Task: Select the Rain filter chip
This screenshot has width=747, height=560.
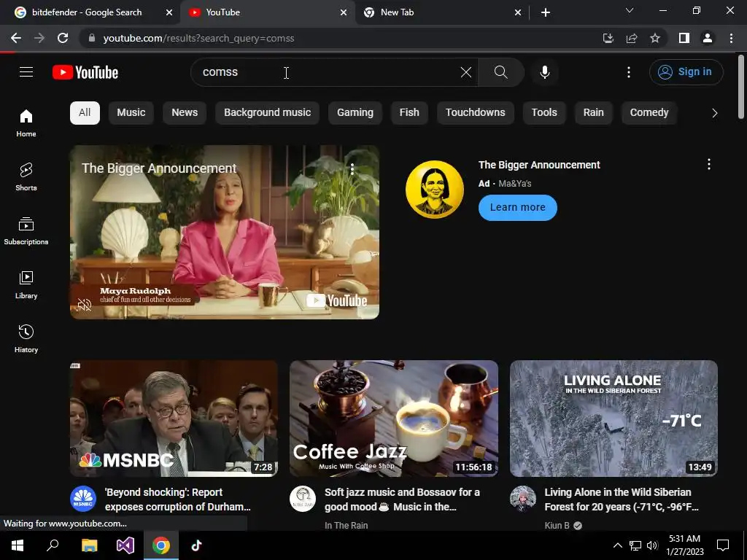Action: pos(593,113)
